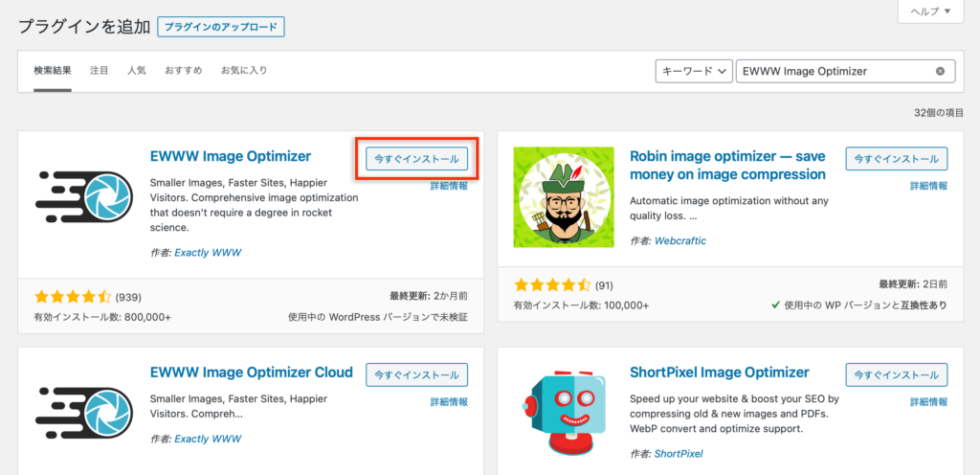Screen dimensions: 980x475
Task: Open the ShortPixel author link
Action: 679,454
